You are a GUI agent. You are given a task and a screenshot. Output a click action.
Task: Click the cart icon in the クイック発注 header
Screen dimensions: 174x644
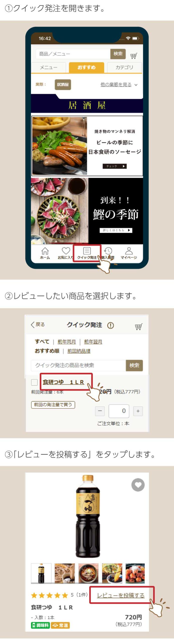pyautogui.click(x=139, y=327)
